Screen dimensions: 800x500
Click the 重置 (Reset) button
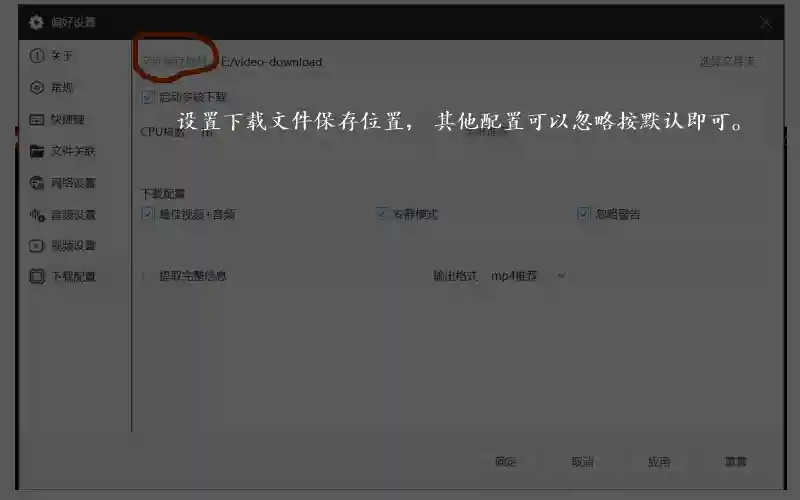[x=735, y=462]
